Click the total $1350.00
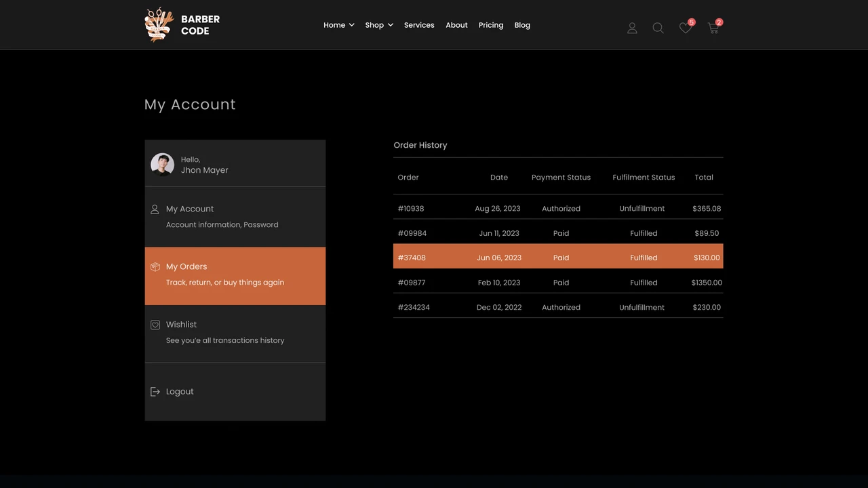 pyautogui.click(x=707, y=283)
